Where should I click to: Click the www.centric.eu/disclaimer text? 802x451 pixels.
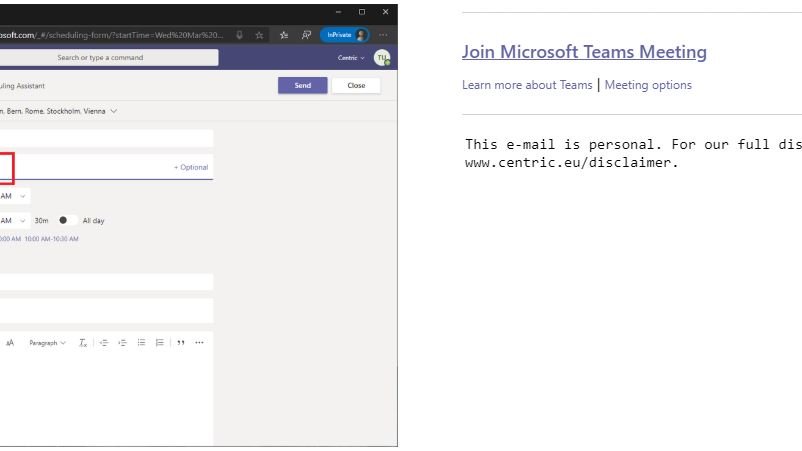coord(571,163)
